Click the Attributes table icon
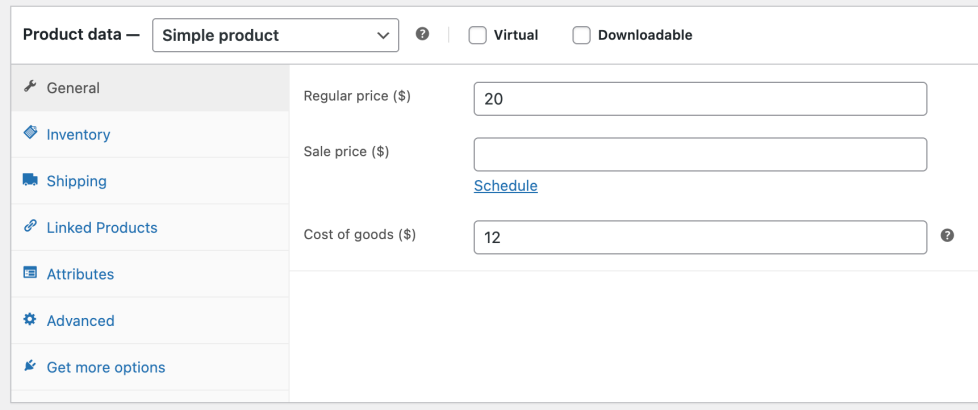 (30, 274)
